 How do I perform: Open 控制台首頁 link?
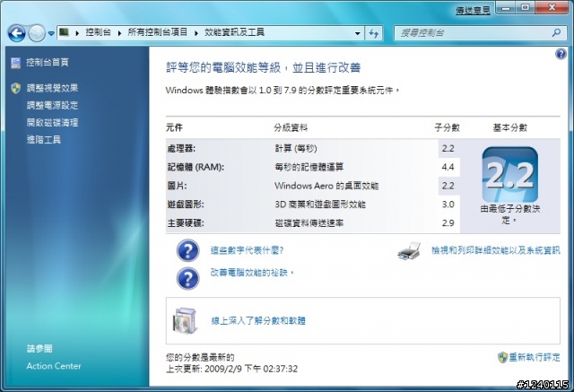48,62
